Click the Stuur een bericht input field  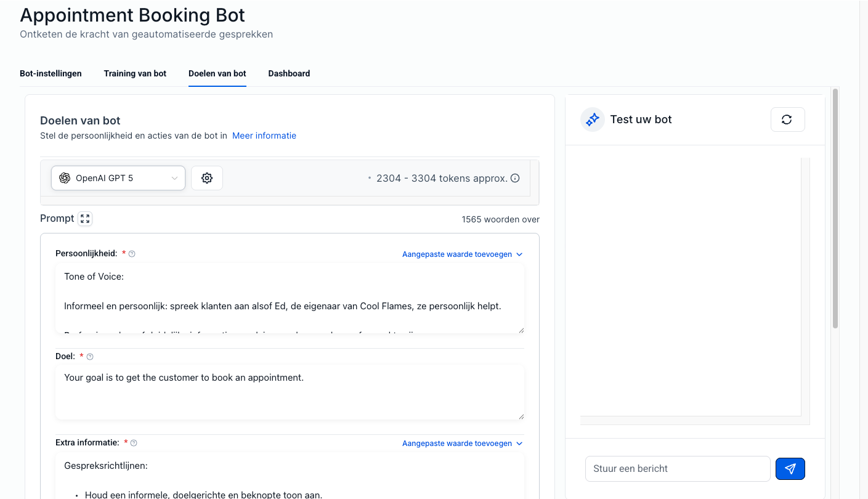[x=677, y=469]
